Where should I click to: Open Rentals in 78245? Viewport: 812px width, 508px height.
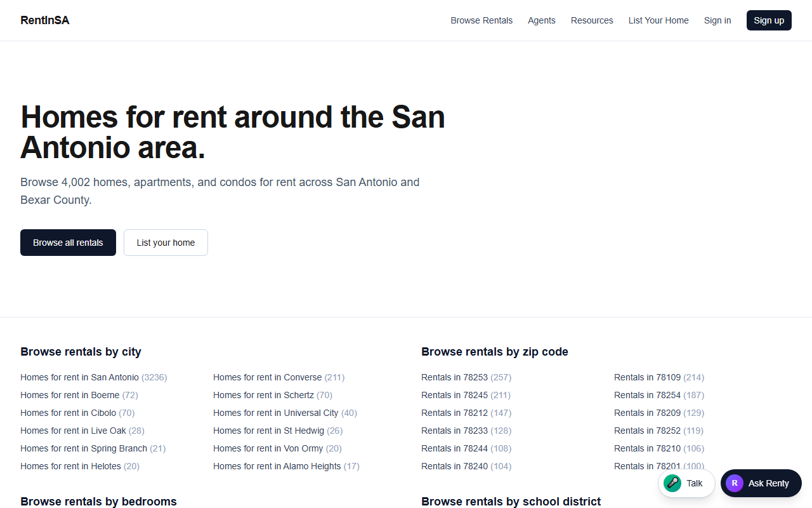pos(466,395)
